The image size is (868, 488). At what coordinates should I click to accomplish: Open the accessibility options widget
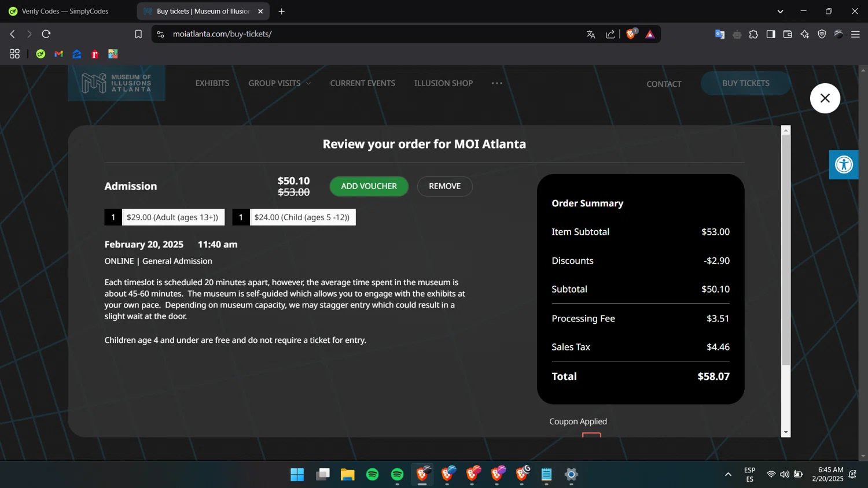click(x=844, y=165)
